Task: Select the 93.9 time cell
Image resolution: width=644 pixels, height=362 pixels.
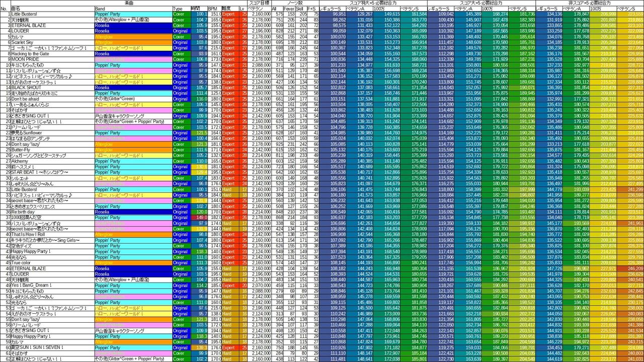Action: point(199,53)
